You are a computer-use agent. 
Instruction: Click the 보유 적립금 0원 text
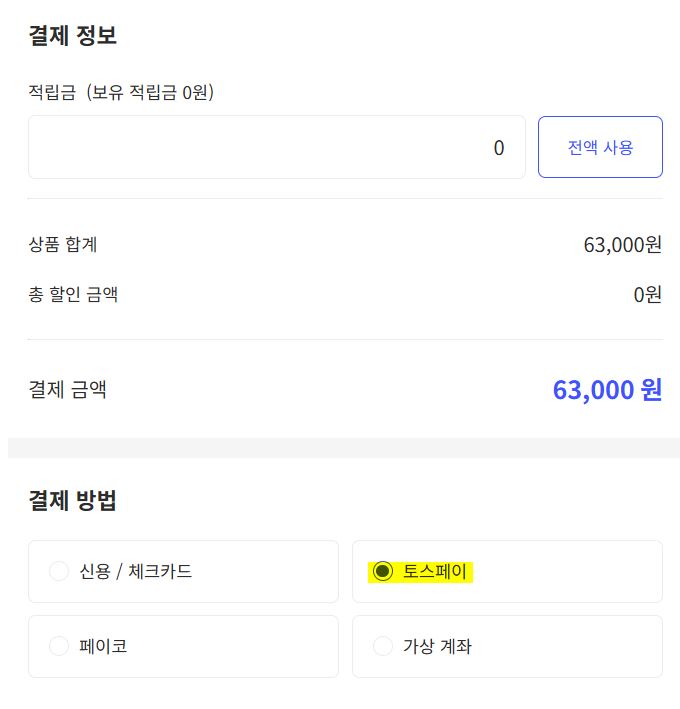point(151,93)
